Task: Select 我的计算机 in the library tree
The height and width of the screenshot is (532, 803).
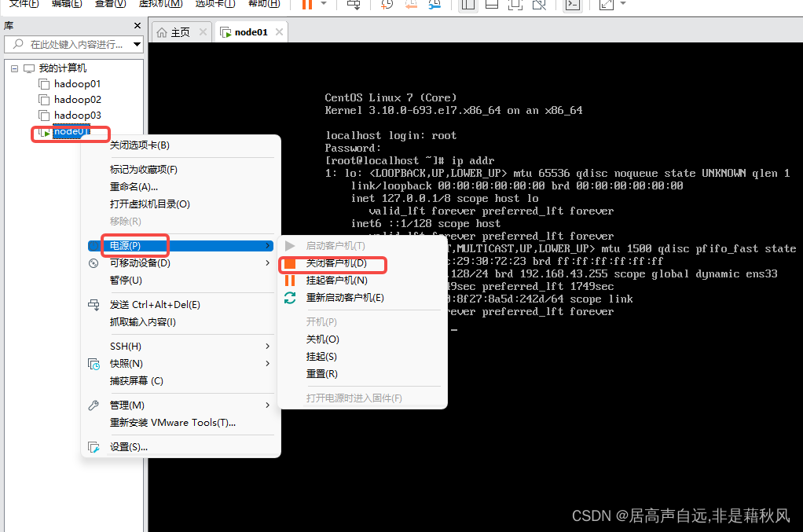Action: [63, 68]
